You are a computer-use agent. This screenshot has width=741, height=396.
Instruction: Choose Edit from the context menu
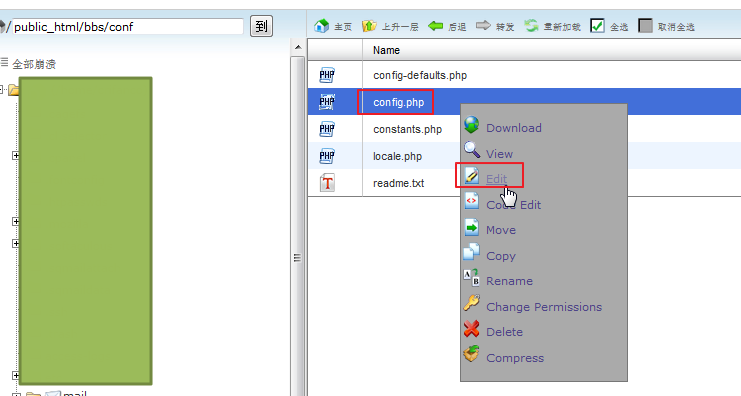pos(496,179)
